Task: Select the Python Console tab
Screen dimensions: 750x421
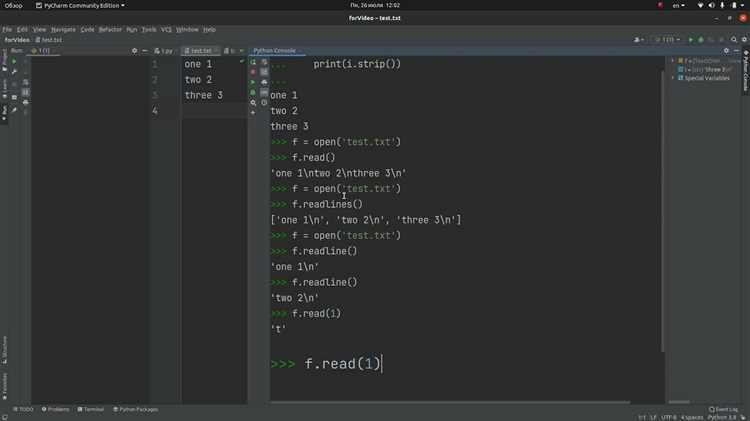Action: (274, 50)
